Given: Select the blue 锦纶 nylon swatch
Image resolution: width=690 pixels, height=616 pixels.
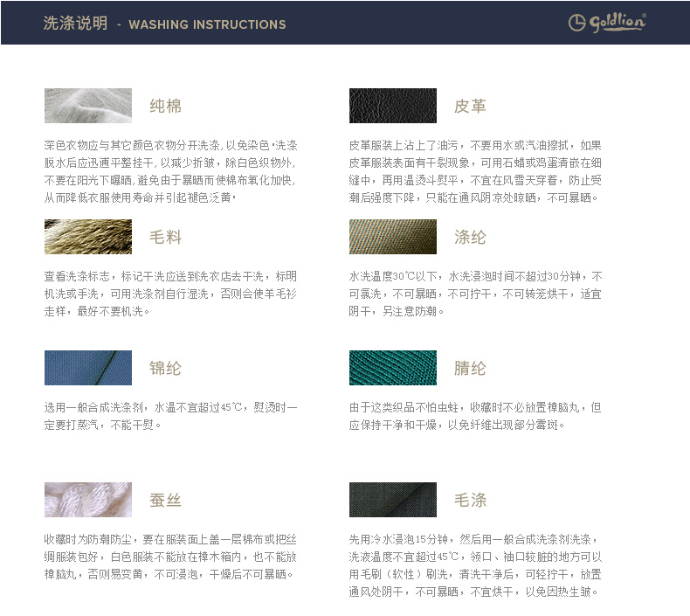Looking at the screenshot, I should click(88, 368).
